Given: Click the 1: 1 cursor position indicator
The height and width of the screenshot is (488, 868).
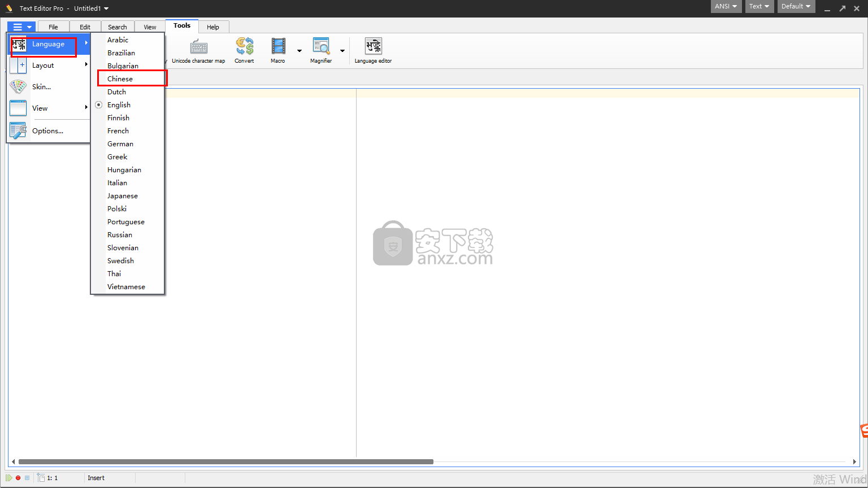Looking at the screenshot, I should tap(52, 478).
